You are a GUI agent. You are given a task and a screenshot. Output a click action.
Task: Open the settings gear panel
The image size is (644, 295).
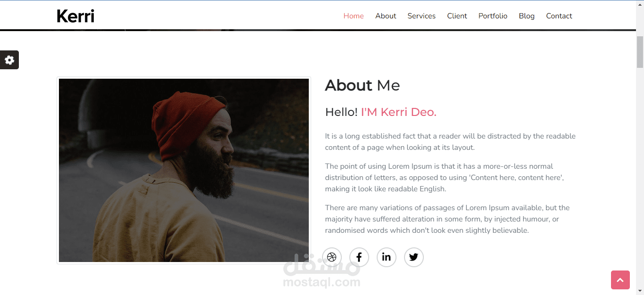[x=9, y=60]
